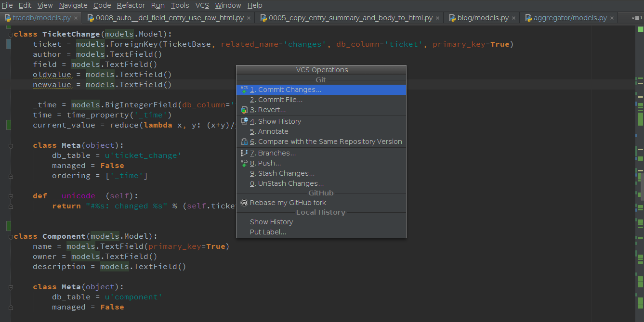Open the Run menu
This screenshot has width=644, height=322.
[158, 5]
